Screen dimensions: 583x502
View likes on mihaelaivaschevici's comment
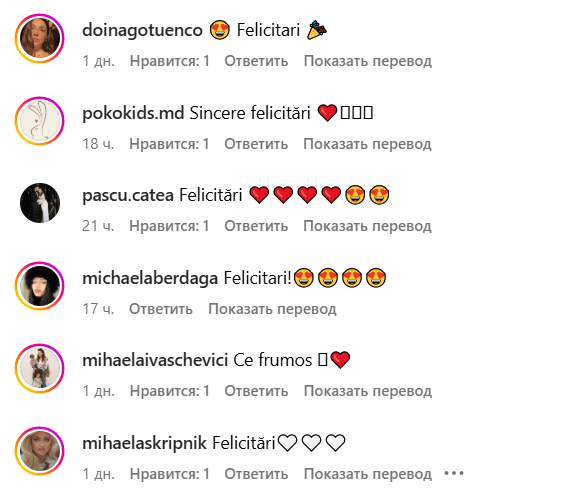170,391
